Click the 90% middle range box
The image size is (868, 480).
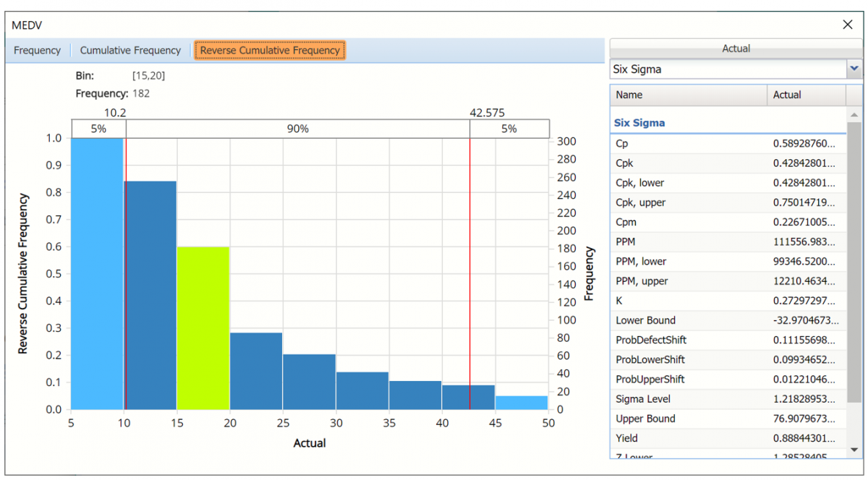coord(297,129)
